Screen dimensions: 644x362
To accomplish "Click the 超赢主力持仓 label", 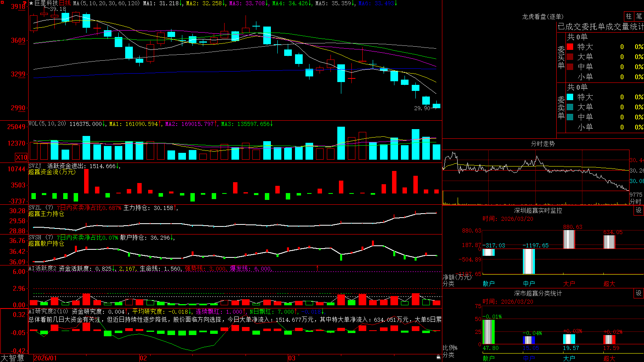I will pyautogui.click(x=46, y=214).
